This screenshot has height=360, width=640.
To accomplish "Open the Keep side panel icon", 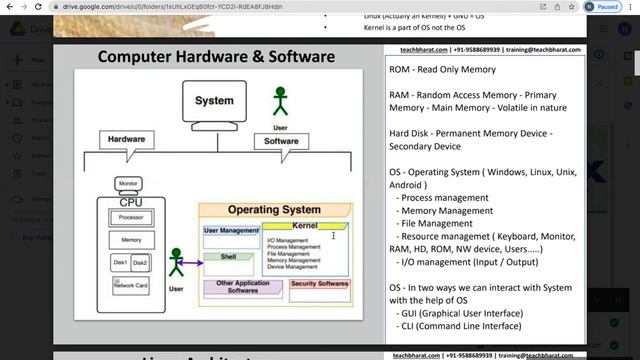I will (629, 81).
